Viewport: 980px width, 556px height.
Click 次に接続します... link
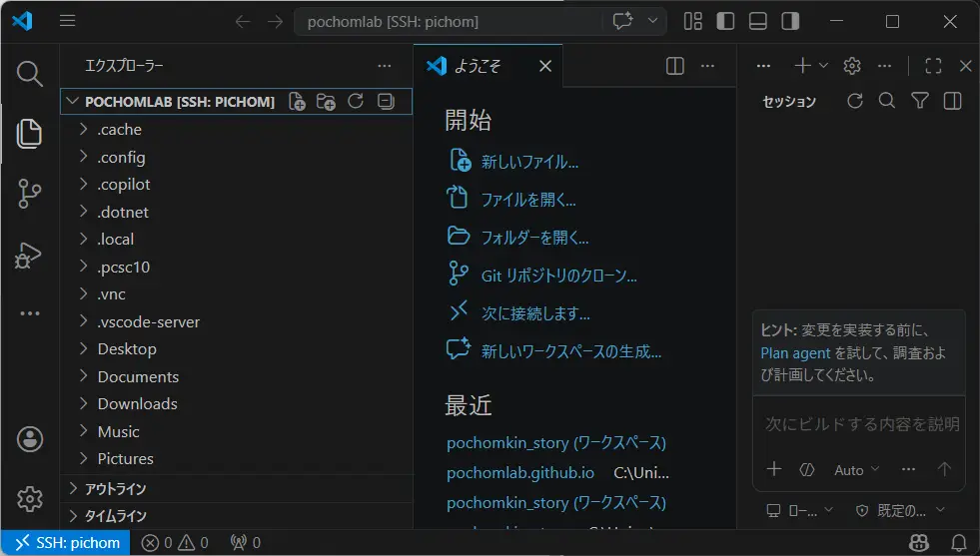[535, 313]
